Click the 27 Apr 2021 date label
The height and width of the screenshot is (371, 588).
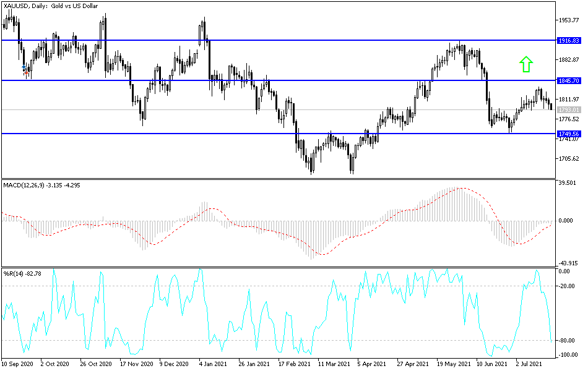point(413,364)
